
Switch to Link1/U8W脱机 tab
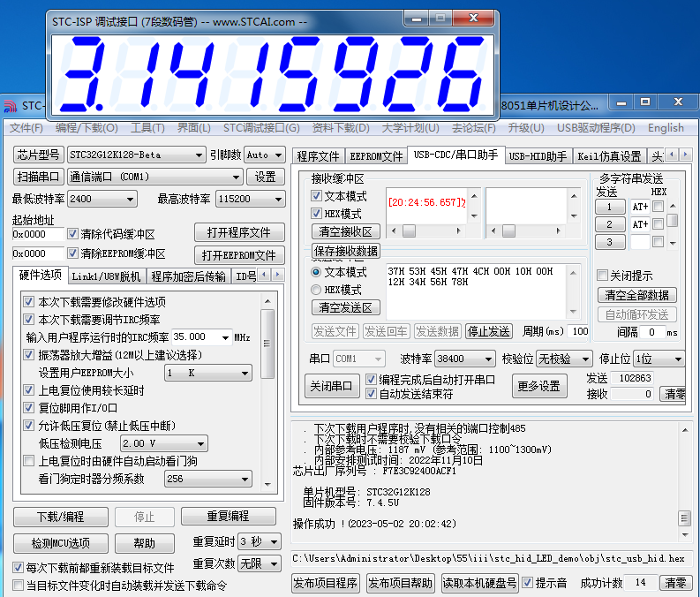click(106, 276)
